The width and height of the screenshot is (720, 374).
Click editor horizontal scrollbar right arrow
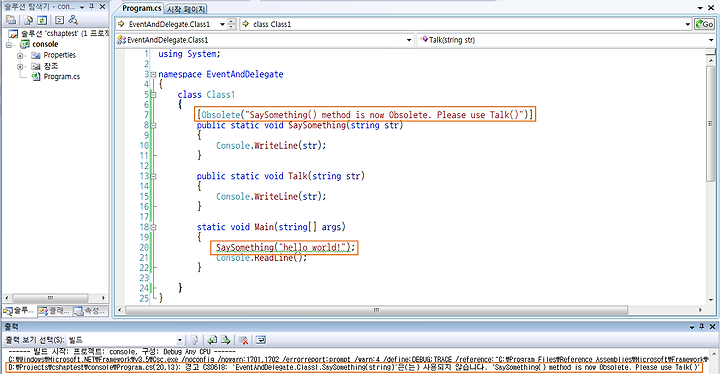[x=700, y=310]
